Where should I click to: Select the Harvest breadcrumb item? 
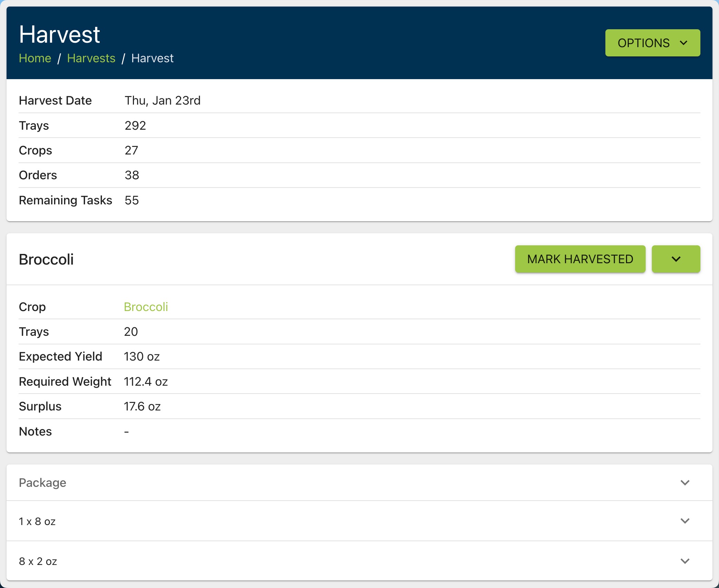point(153,58)
